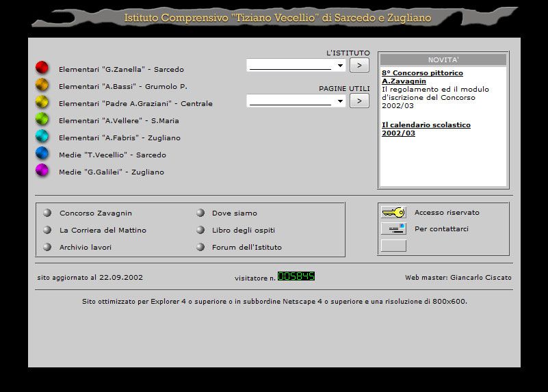Click the envelope icon for contacting
Viewport: 548px width, 392px height.
(393, 229)
